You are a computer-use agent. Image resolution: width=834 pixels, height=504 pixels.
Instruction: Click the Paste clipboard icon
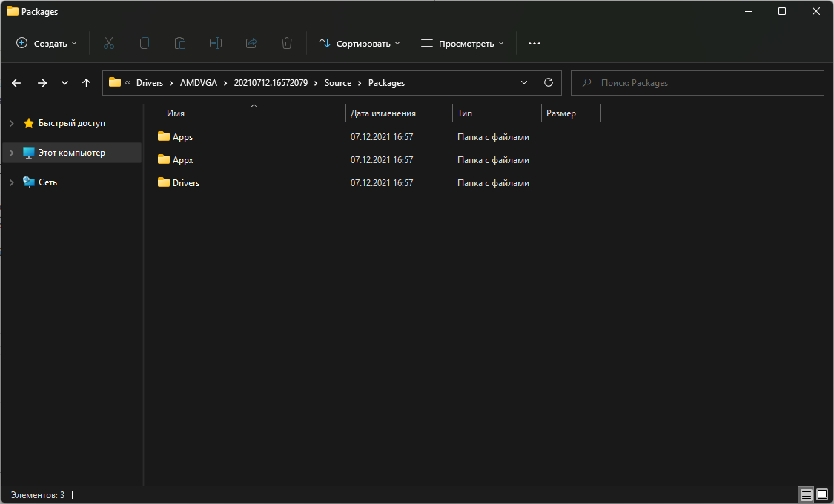point(180,44)
